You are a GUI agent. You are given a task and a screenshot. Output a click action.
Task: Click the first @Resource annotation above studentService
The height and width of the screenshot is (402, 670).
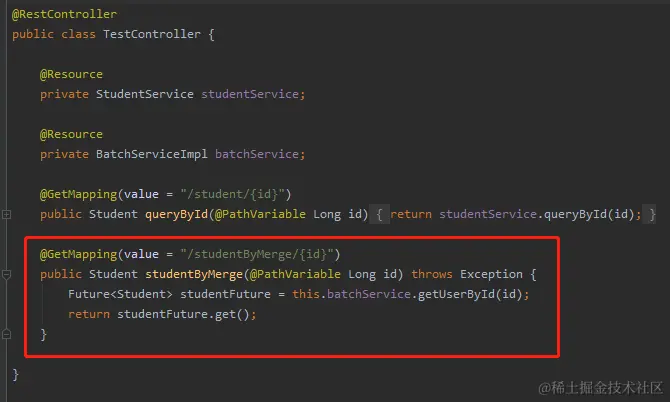pos(71,74)
